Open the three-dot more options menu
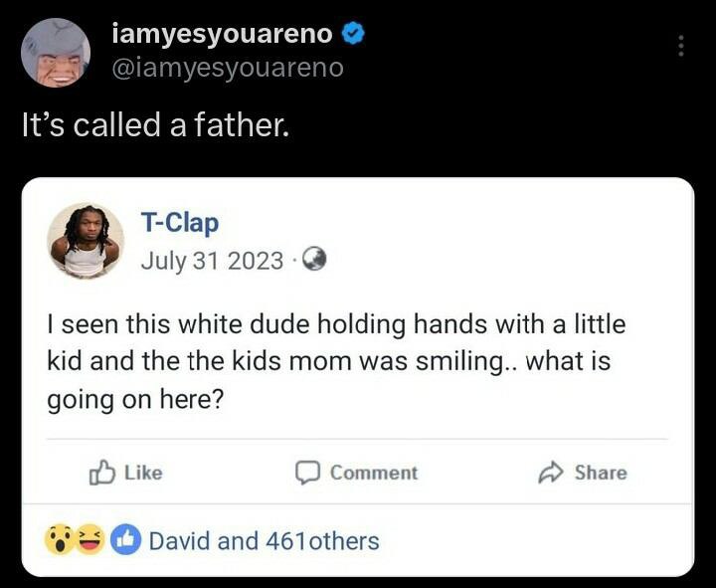716x588 pixels. (x=681, y=46)
